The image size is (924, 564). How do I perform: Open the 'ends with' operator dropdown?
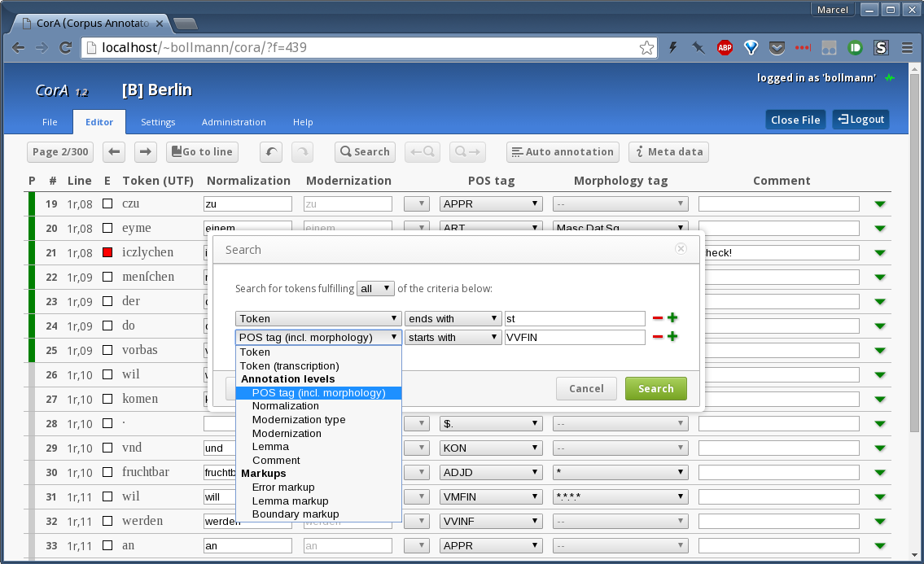[453, 318]
